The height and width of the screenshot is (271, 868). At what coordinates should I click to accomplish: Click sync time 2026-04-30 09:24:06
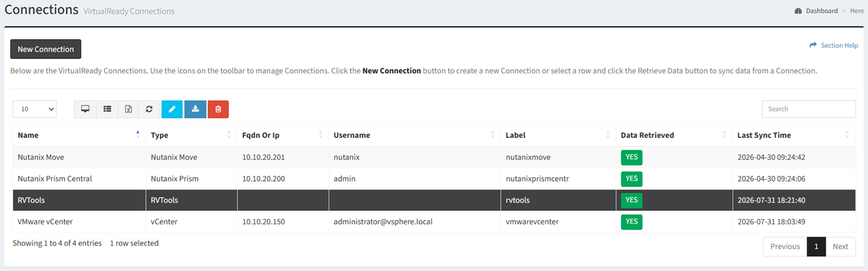click(x=772, y=179)
